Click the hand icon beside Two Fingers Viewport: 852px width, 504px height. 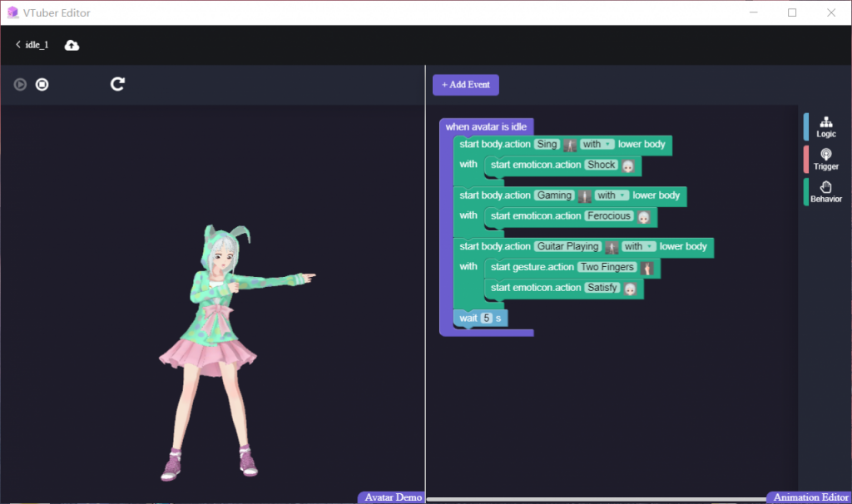[x=646, y=267]
